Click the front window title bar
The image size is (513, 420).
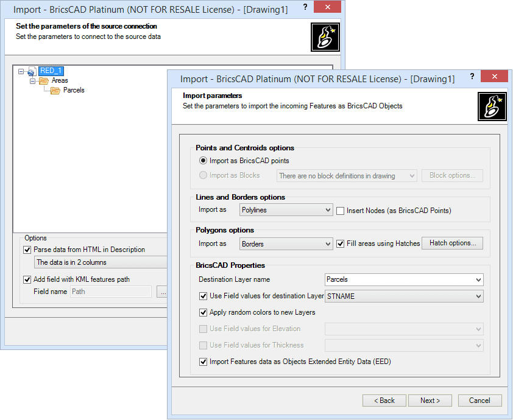point(317,79)
